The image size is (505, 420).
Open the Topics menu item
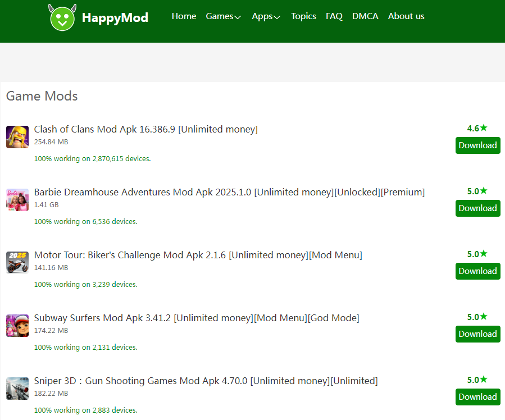(303, 16)
